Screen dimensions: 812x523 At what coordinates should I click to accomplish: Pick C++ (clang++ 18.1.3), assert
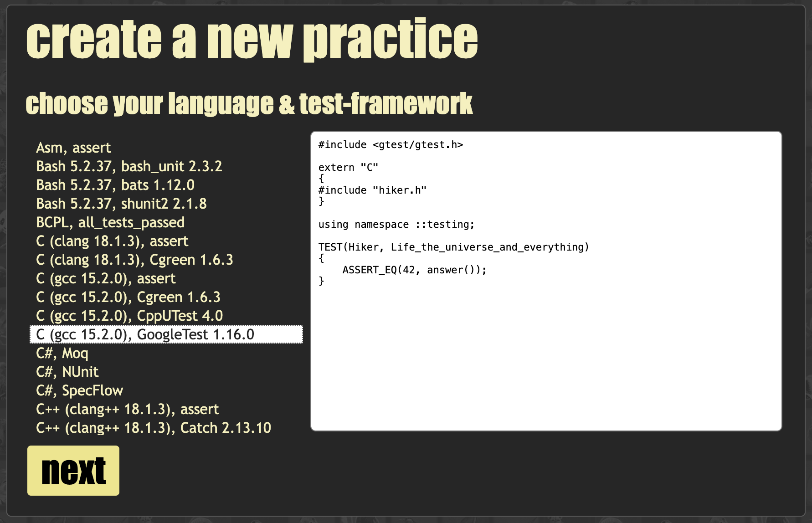coord(128,409)
